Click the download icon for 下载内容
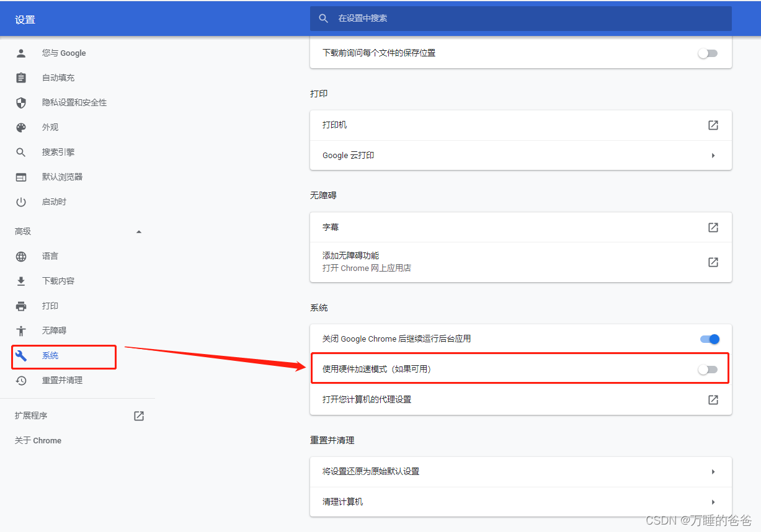Image resolution: width=761 pixels, height=532 pixels. click(x=21, y=282)
